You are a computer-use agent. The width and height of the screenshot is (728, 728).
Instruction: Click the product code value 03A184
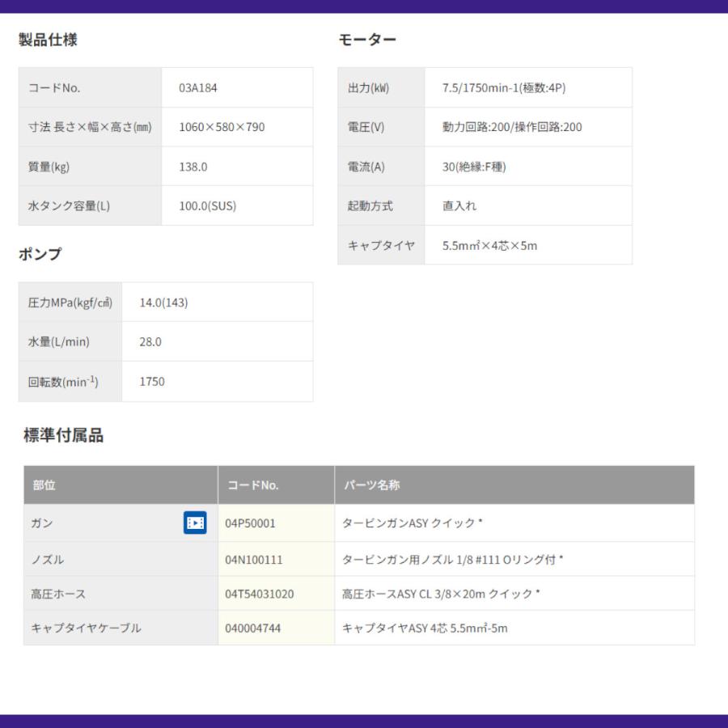click(x=198, y=87)
